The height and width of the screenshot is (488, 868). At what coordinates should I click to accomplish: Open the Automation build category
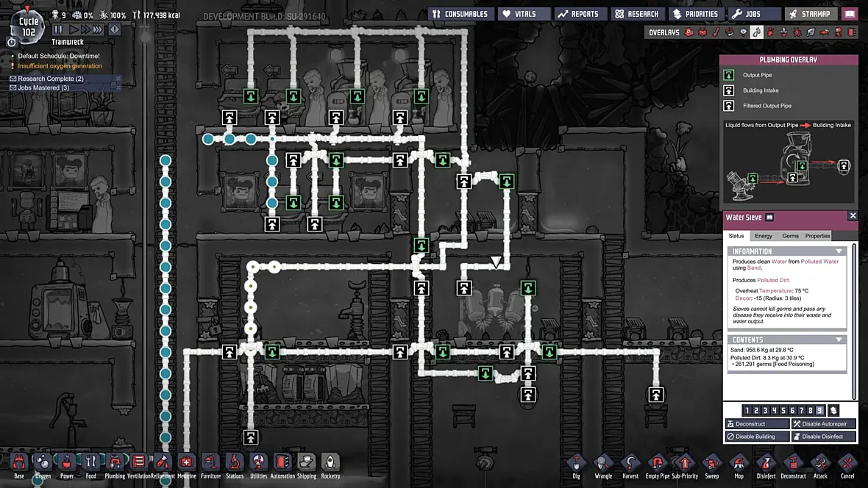coord(282,465)
